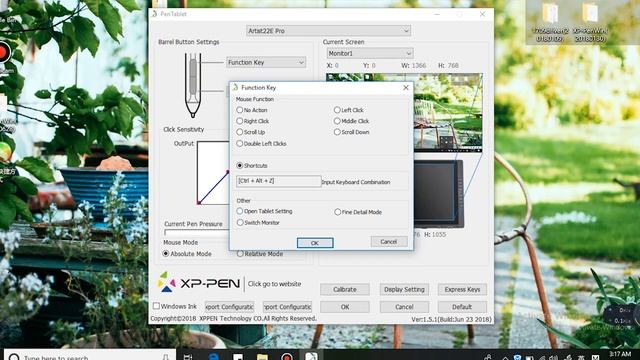Image resolution: width=640 pixels, height=360 pixels.
Task: Click the PenTablet title bar icon
Action: tap(154, 14)
